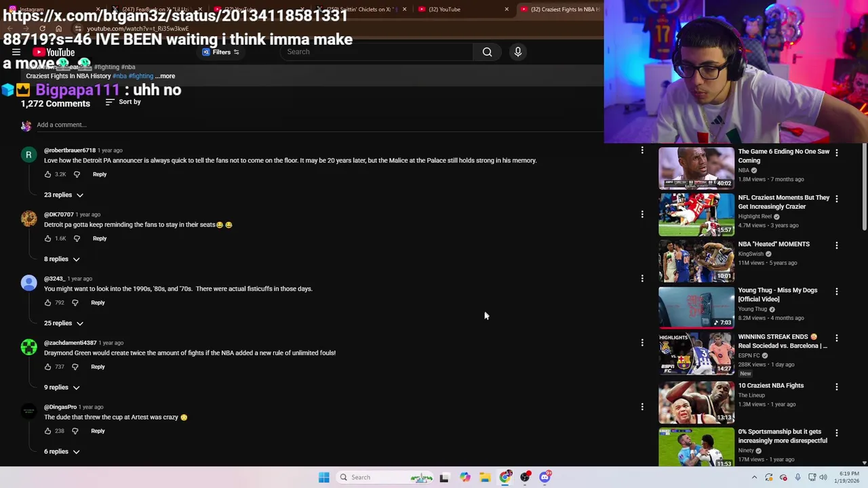Open the @robertbrauer6718 channel link
The image size is (868, 488).
pos(70,150)
